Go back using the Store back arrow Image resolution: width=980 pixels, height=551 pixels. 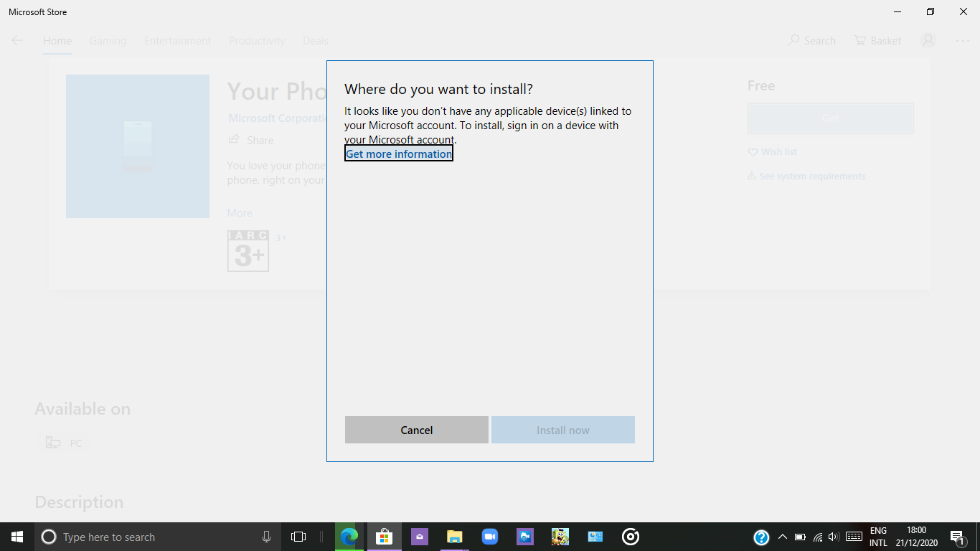[x=17, y=41]
